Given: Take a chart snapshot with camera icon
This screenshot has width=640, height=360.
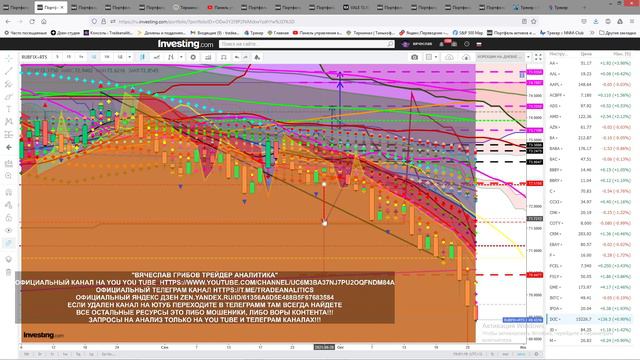Looking at the screenshot, I should pyautogui.click(x=414, y=57).
